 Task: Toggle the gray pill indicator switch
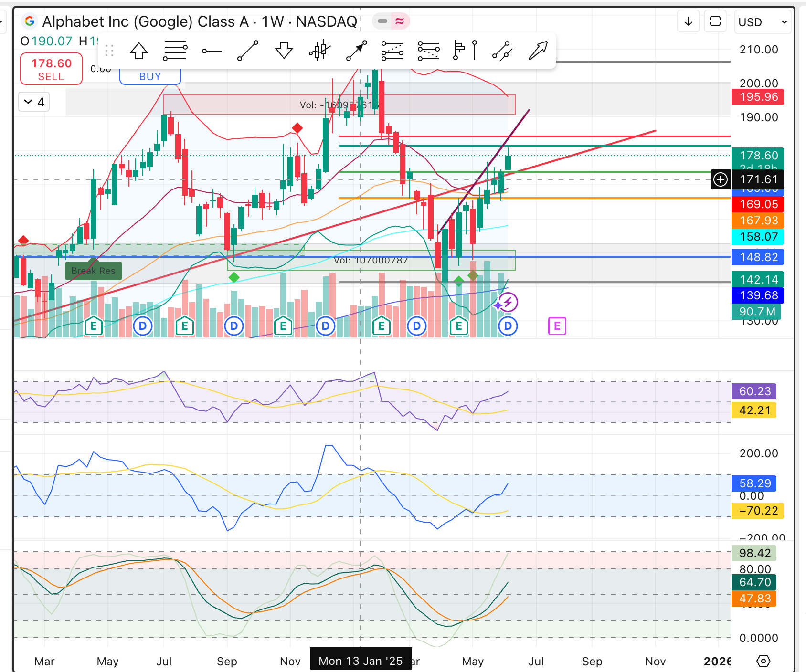[x=382, y=21]
